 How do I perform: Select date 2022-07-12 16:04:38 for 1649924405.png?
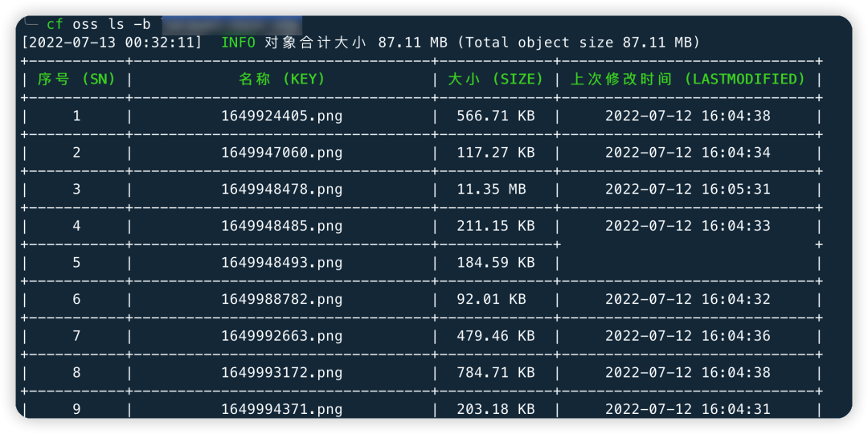coord(687,117)
